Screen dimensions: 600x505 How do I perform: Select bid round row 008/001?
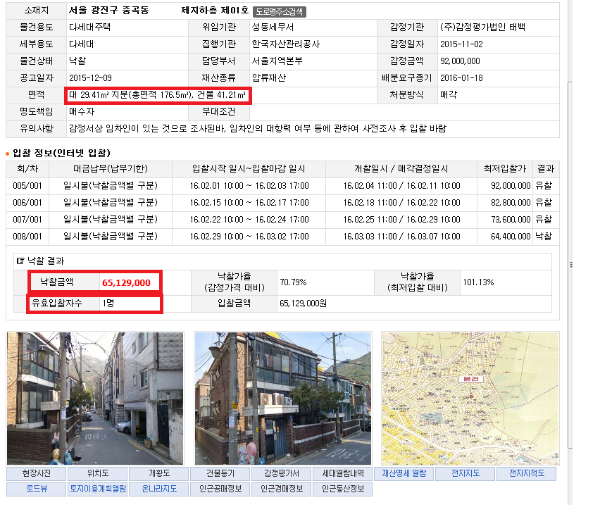[x=282, y=236]
